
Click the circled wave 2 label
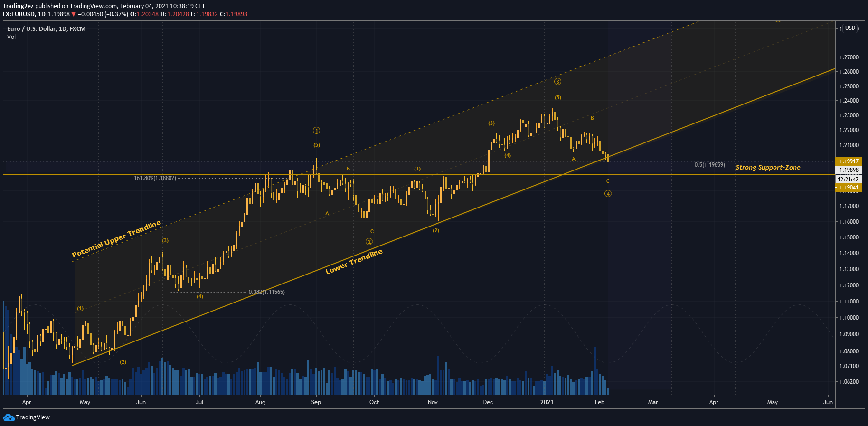(369, 242)
